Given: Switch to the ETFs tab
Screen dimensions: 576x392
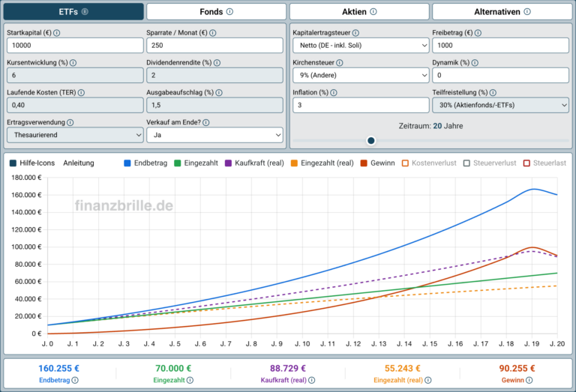Looking at the screenshot, I should pos(73,12).
